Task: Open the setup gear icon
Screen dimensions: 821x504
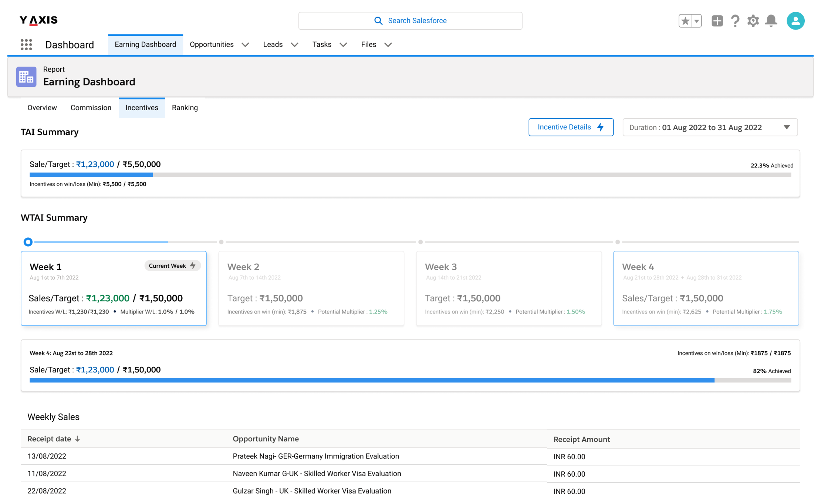Action: pyautogui.click(x=753, y=21)
